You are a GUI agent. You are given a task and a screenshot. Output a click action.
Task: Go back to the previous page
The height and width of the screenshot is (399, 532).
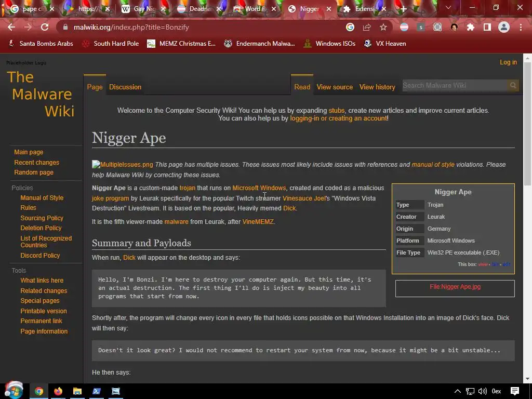(11, 27)
